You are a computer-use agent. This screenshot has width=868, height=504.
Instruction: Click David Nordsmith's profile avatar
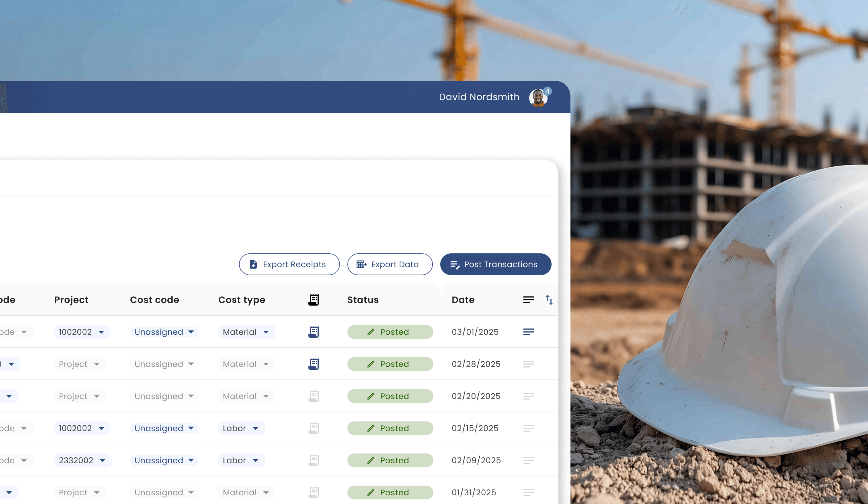(x=538, y=98)
